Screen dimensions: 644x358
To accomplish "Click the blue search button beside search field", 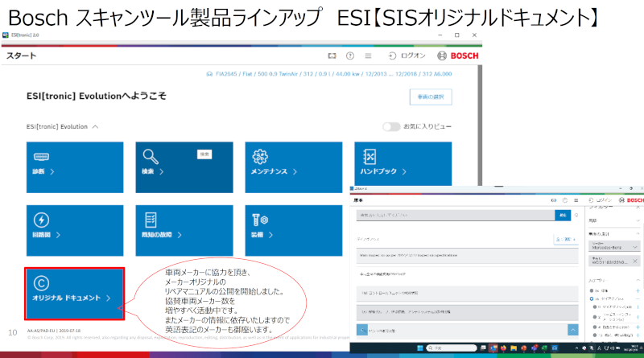I will tap(561, 216).
